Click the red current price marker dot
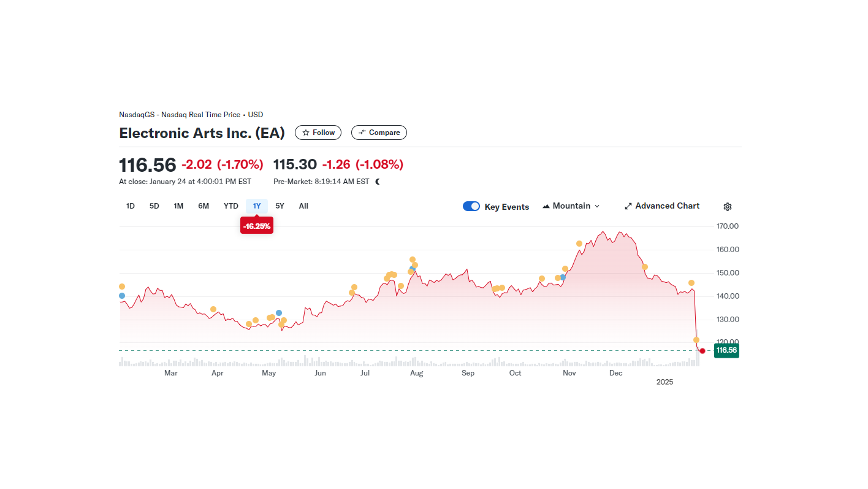This screenshot has height=489, width=868. point(702,351)
